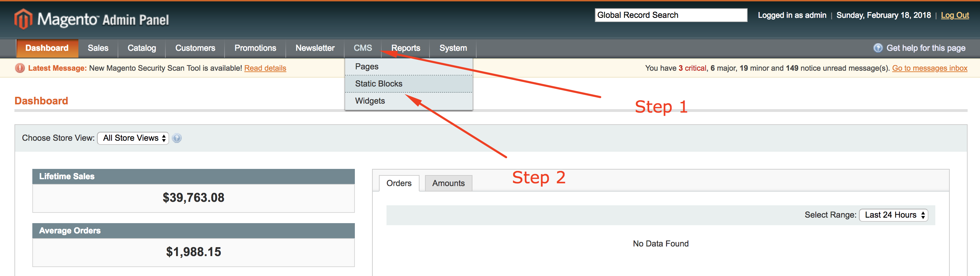Open the Newsletter menu
The width and height of the screenshot is (980, 276).
click(315, 48)
